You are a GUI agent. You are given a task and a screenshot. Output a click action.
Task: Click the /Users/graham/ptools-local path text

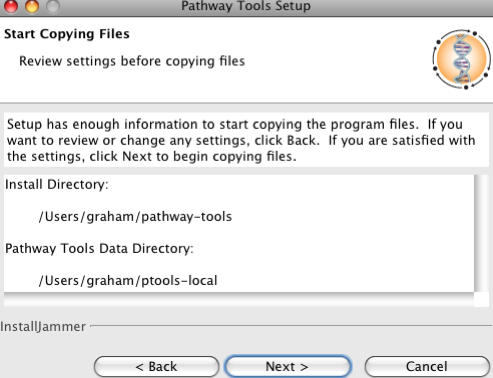[x=128, y=281]
